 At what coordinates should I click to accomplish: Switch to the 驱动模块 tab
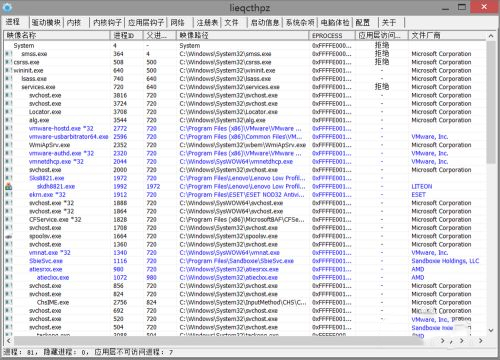(46, 22)
